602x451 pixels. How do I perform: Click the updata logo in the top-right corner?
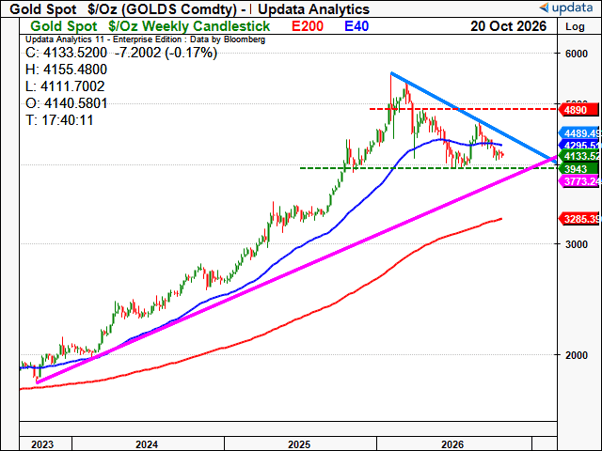[x=566, y=7]
